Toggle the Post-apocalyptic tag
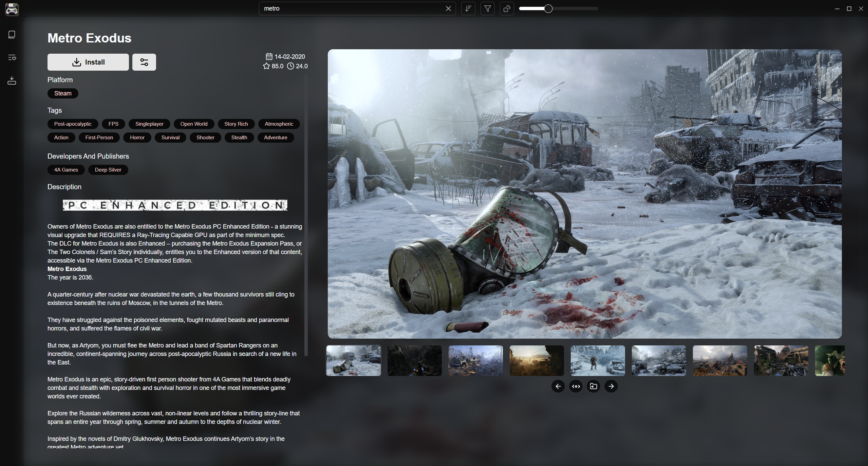Viewport: 868px width, 466px height. [73, 124]
